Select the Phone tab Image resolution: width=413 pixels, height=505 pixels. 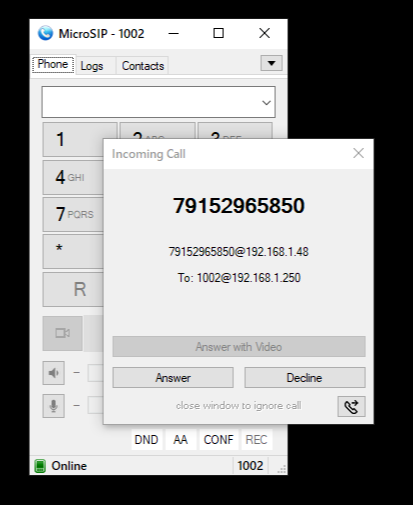pyautogui.click(x=53, y=64)
